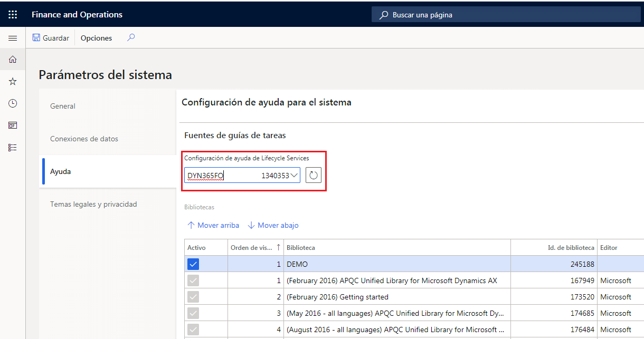Select (February 2016) APQC Unified Library cell
Image resolution: width=644 pixels, height=339 pixels.
[397, 280]
